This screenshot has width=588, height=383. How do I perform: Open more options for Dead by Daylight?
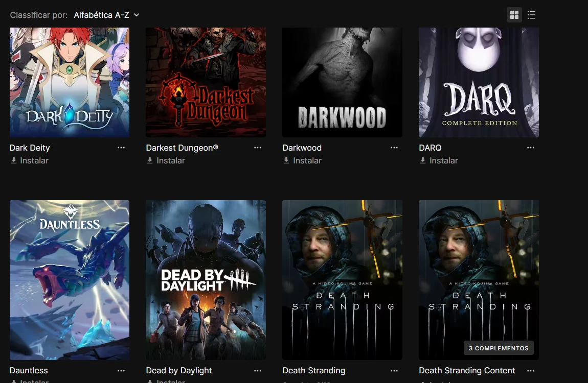click(x=257, y=371)
